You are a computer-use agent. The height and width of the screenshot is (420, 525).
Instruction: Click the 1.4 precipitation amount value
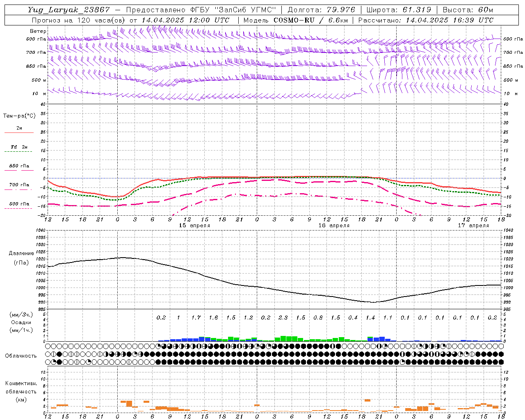(370, 318)
